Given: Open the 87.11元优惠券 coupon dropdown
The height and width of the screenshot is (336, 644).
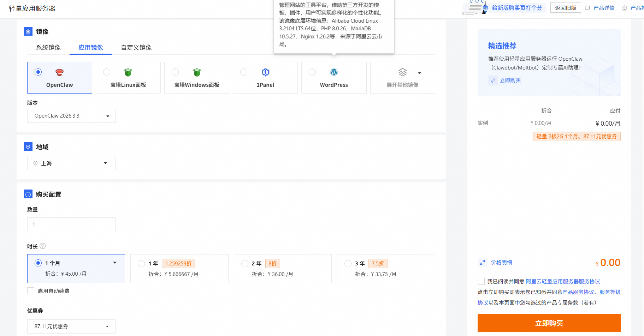Looking at the screenshot, I should click(71, 326).
